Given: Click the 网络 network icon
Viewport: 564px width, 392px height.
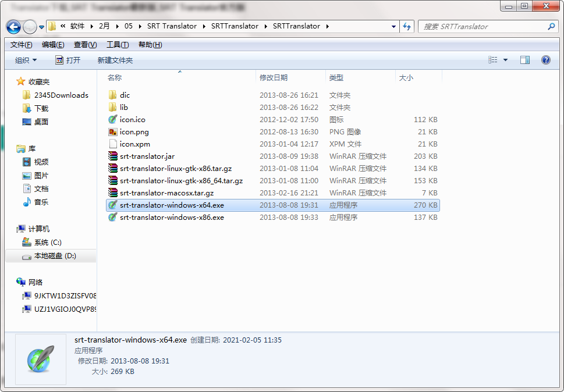Looking at the screenshot, I should 21,283.
